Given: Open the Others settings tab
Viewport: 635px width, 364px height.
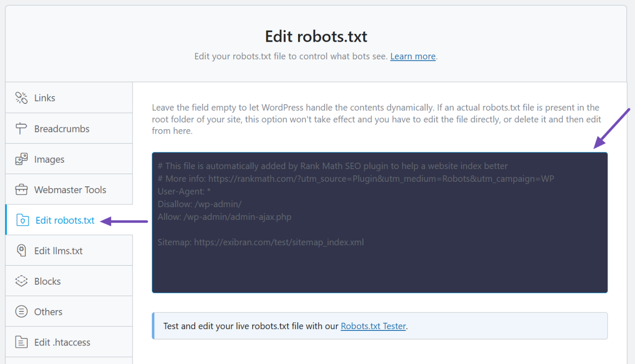Looking at the screenshot, I should click(69, 311).
